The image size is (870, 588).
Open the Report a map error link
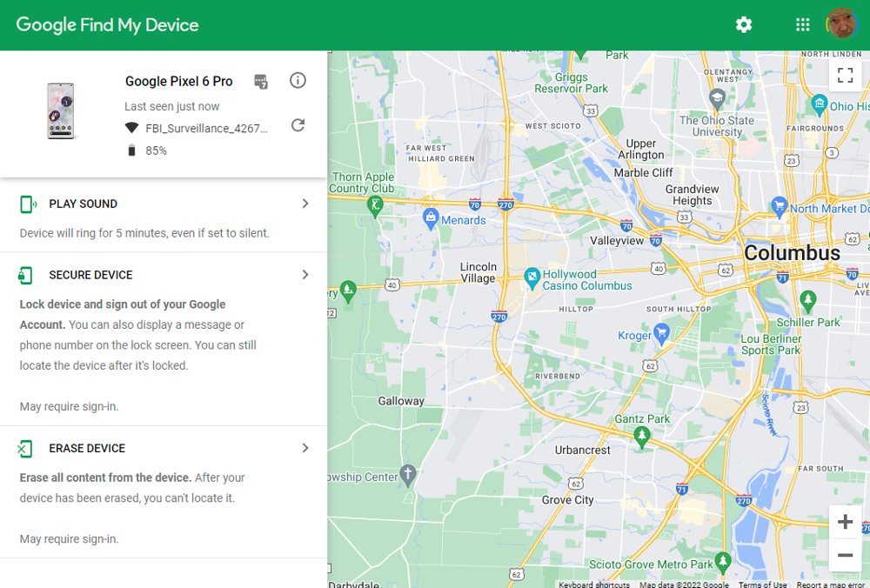(830, 585)
